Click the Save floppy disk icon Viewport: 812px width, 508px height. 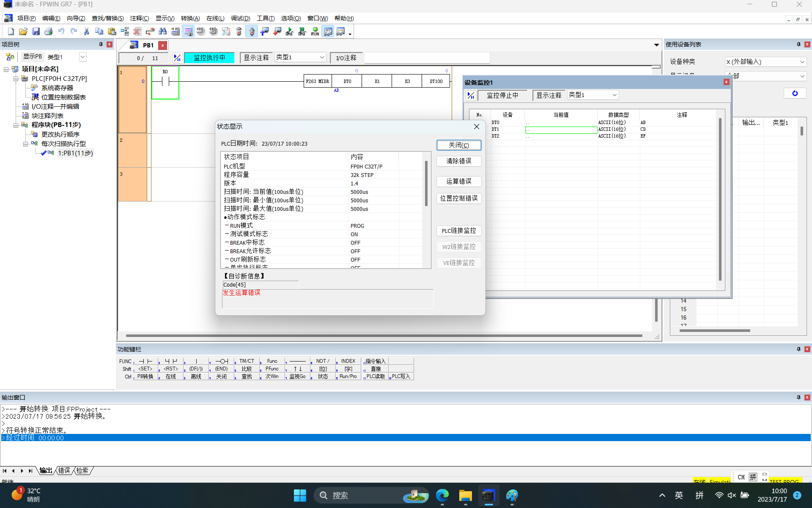tap(36, 32)
